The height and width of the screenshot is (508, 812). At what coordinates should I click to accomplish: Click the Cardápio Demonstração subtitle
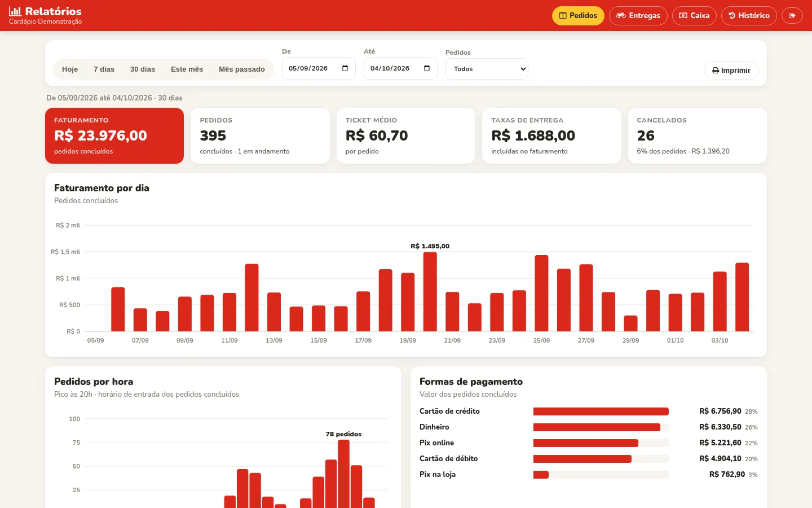(x=45, y=21)
